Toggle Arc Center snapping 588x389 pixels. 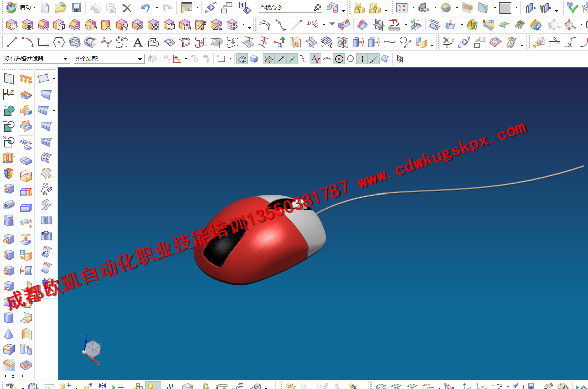click(x=339, y=59)
